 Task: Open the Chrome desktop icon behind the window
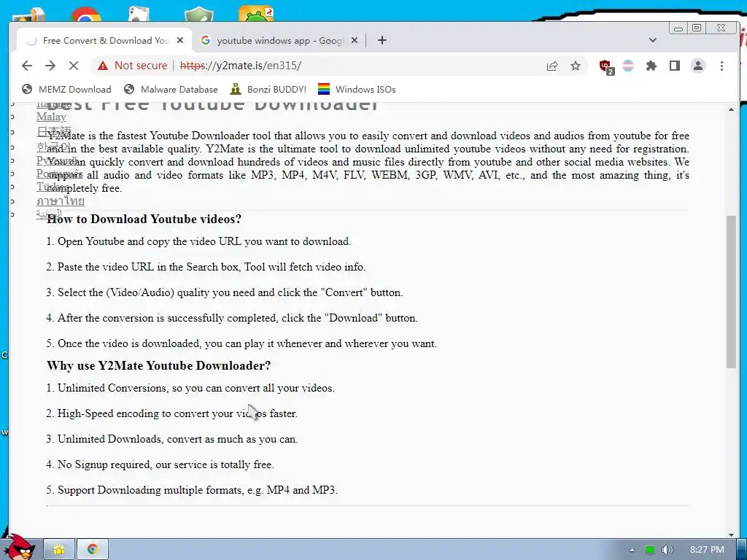86,15
